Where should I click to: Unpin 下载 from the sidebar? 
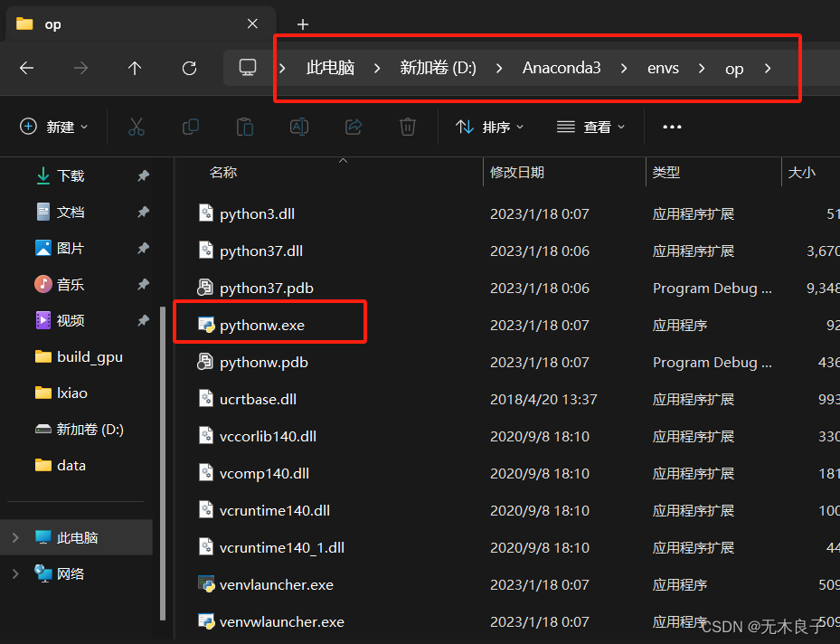(142, 175)
